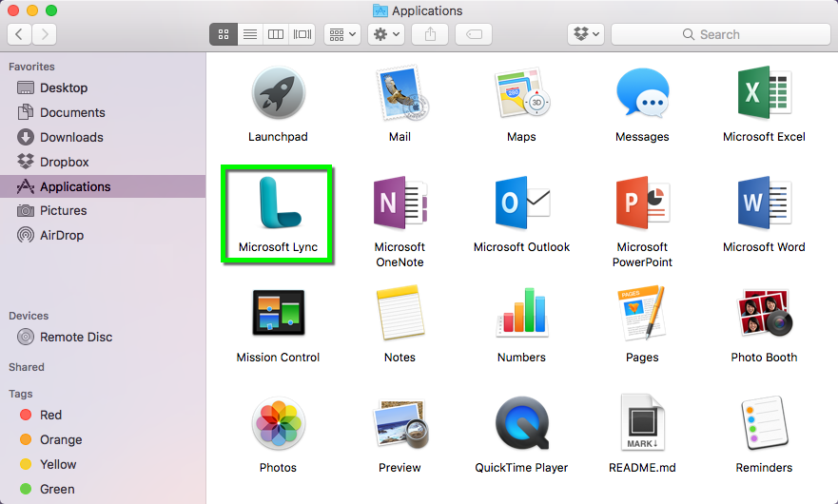838x504 pixels.
Task: Open the Action gear menu
Action: click(x=386, y=34)
